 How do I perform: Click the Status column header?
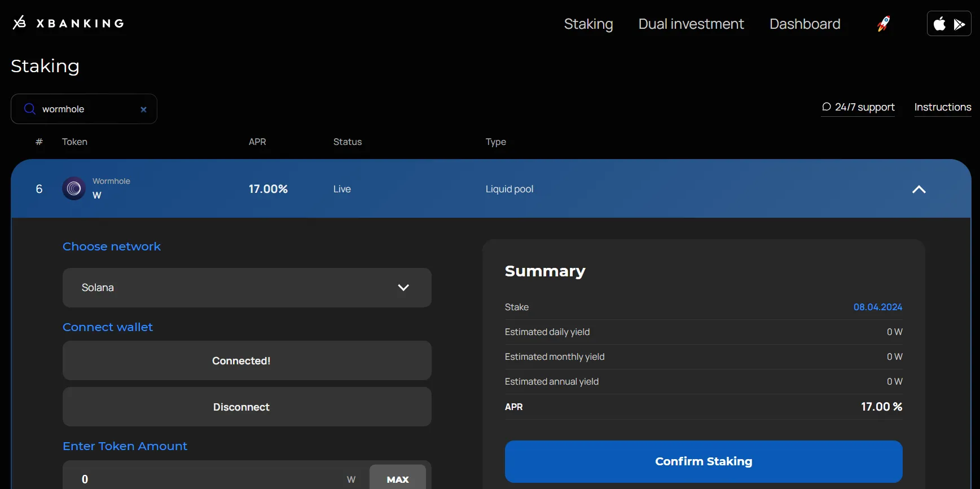click(348, 142)
